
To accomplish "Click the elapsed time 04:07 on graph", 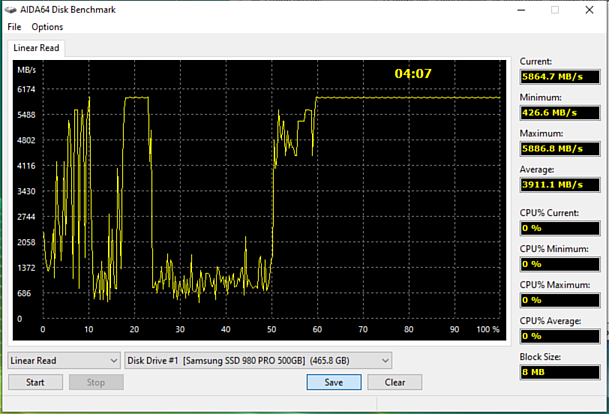I will pos(413,74).
